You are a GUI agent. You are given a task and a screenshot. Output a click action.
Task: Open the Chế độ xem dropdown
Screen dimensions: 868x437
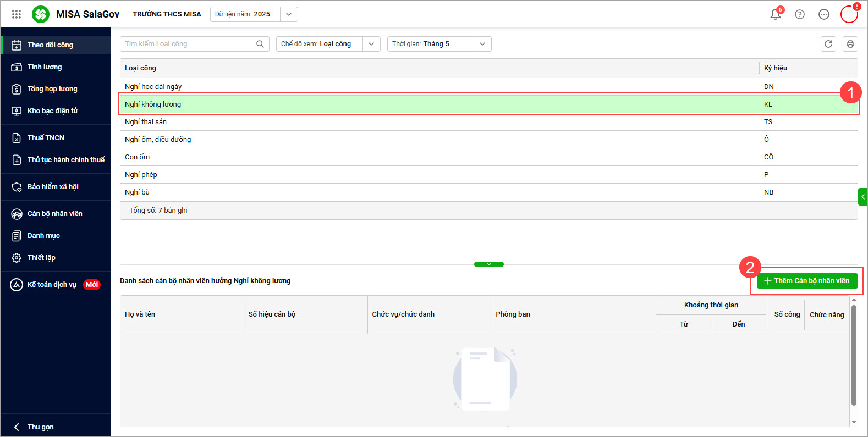371,44
